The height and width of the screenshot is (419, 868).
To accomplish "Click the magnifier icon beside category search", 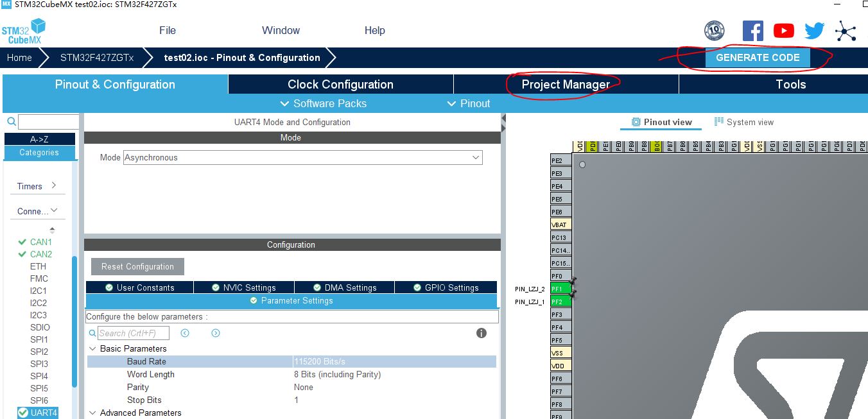I will coord(11,122).
